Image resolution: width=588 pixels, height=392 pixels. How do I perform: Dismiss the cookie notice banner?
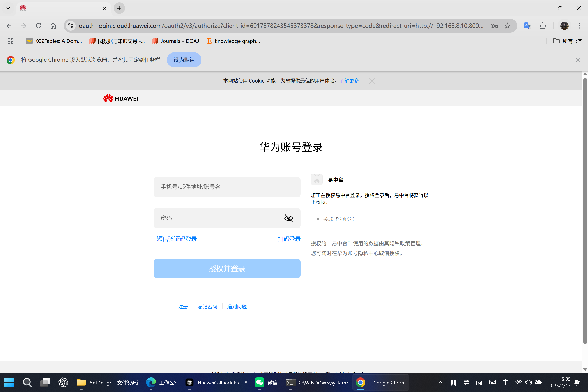372,81
